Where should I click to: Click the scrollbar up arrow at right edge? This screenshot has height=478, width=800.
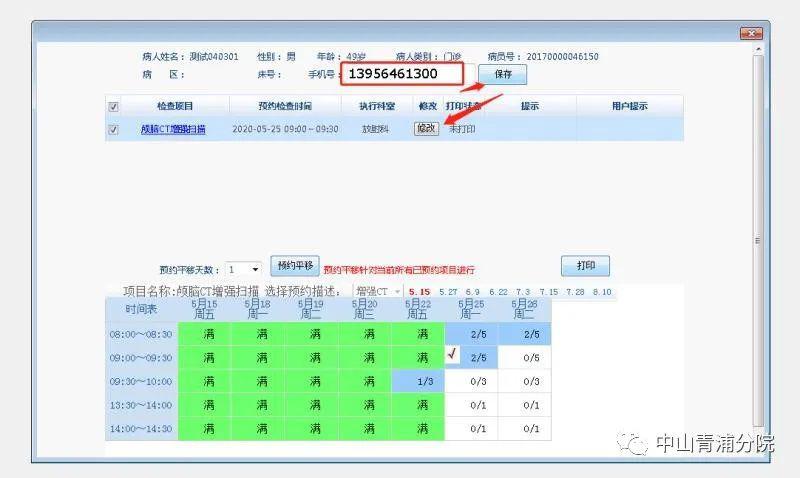758,49
